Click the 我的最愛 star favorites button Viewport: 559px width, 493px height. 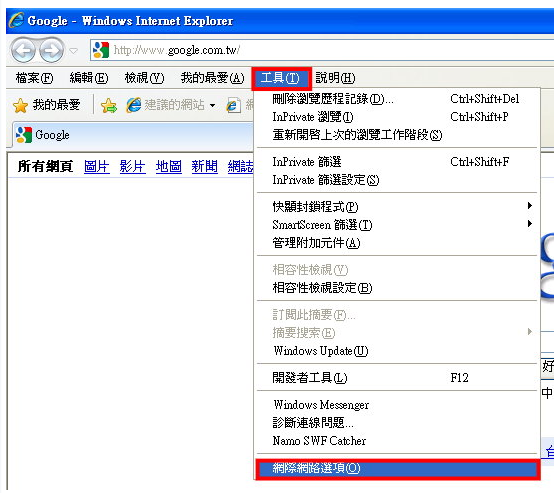[47, 105]
